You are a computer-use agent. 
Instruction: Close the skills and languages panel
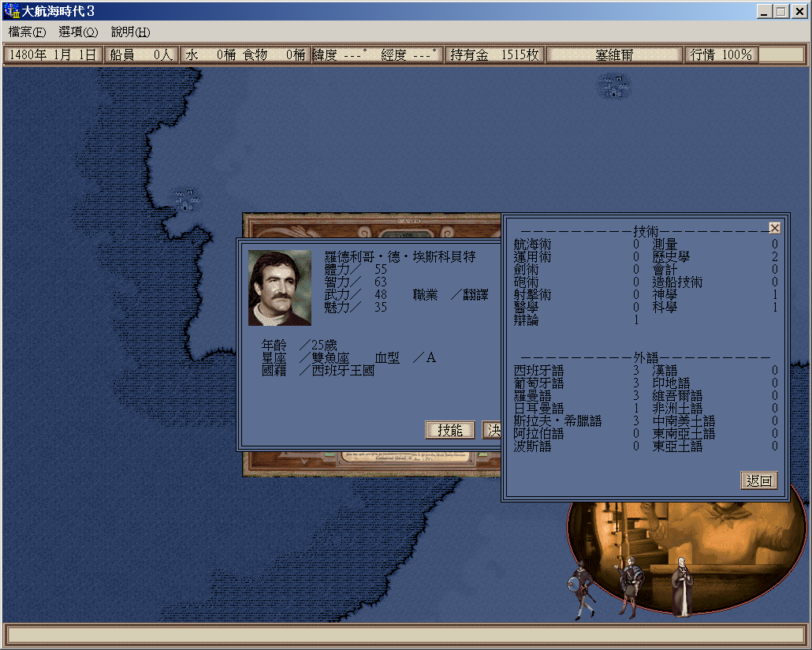click(x=774, y=228)
